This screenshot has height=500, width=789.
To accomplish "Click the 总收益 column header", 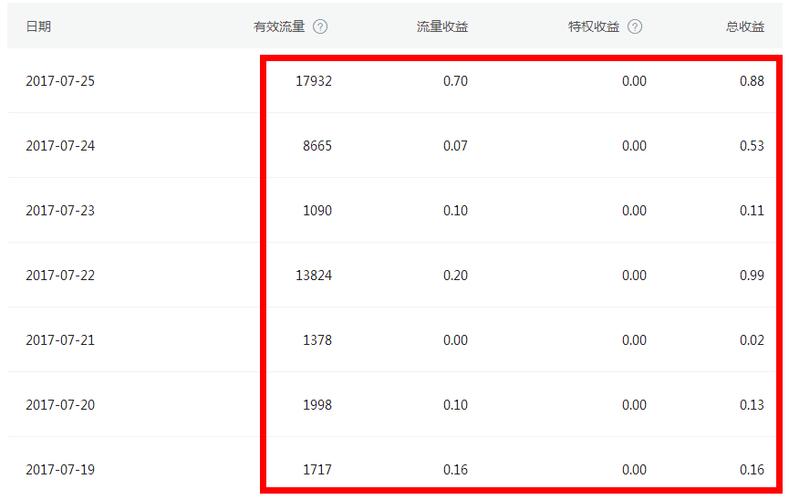I will [745, 27].
